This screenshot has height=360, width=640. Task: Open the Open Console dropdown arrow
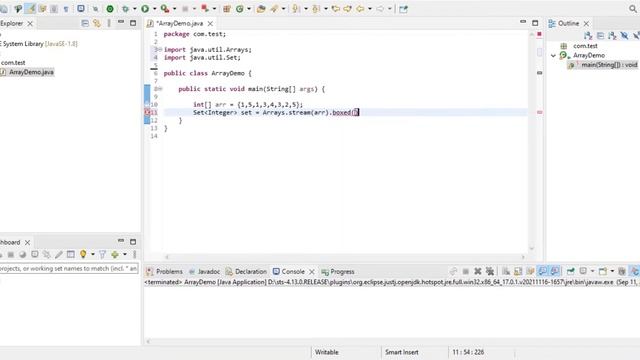(612, 271)
